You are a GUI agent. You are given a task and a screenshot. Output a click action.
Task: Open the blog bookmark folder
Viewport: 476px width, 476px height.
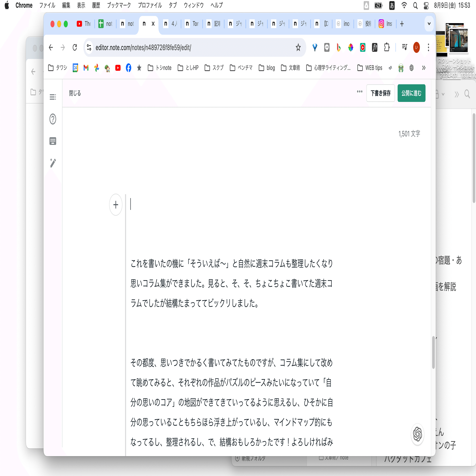pyautogui.click(x=267, y=68)
